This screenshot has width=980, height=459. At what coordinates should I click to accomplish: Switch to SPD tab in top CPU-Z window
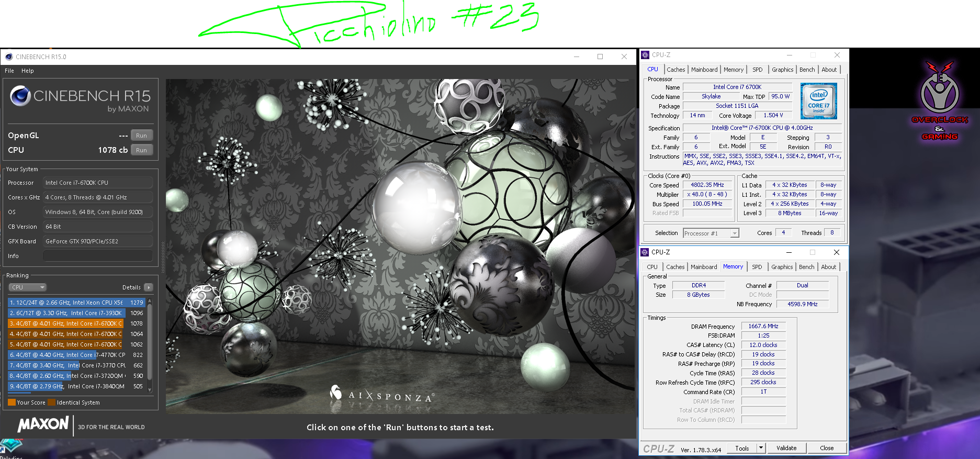[757, 70]
